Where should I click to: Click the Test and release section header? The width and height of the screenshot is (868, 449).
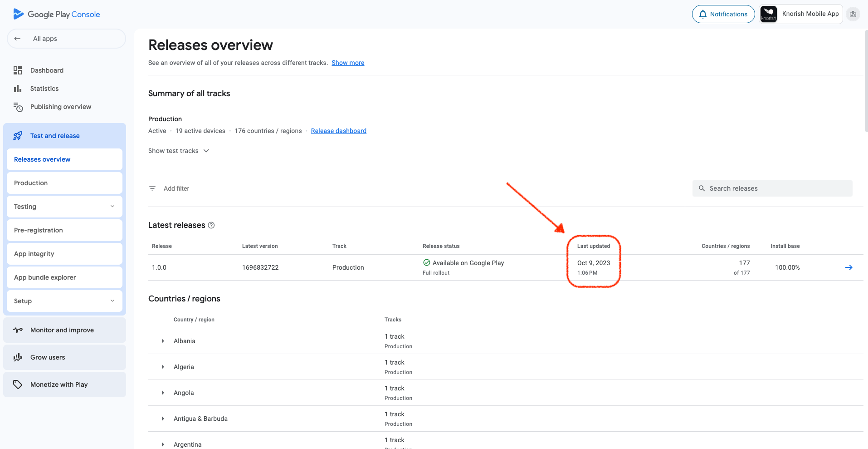coord(64,136)
